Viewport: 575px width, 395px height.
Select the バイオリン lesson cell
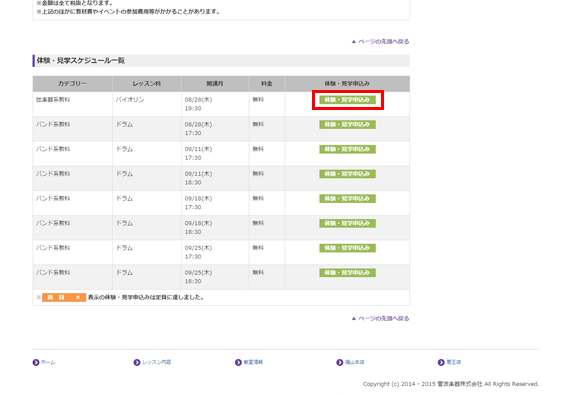[x=147, y=104]
